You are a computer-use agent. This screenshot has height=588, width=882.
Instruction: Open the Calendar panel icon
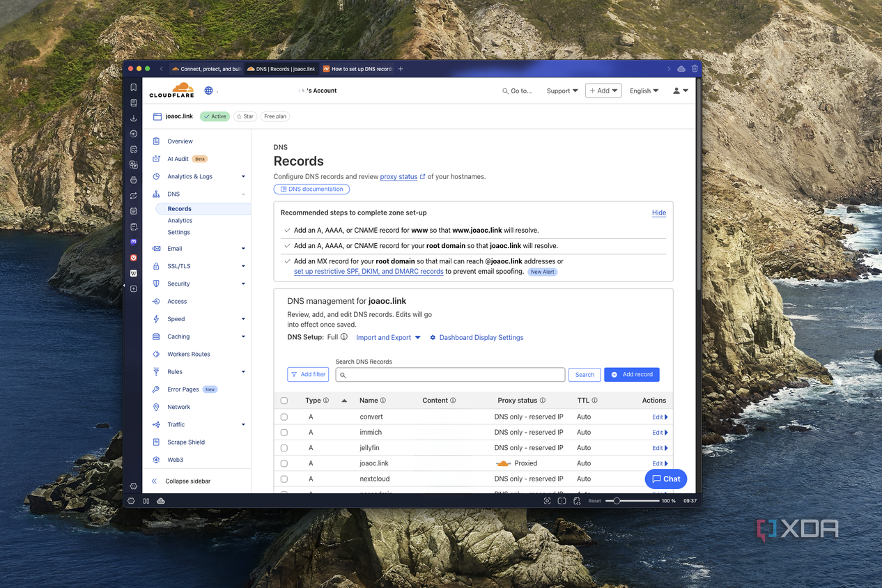[x=134, y=211]
